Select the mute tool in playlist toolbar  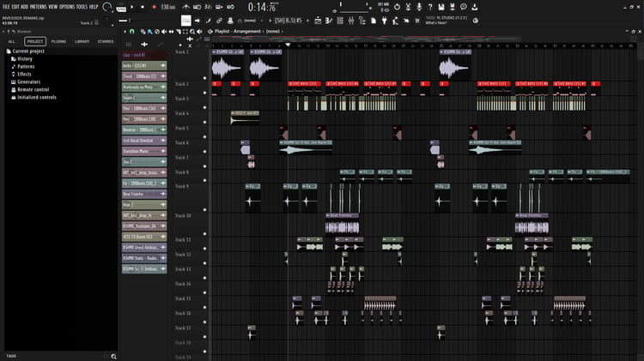(164, 31)
